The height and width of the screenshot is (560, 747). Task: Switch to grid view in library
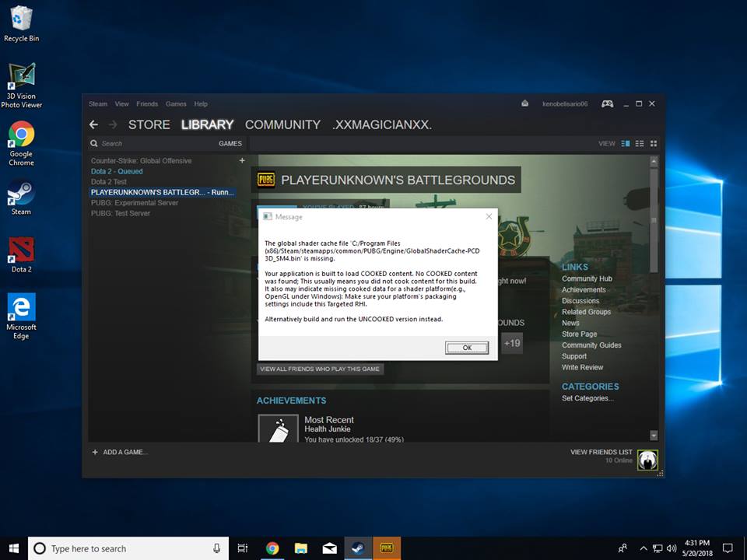click(x=654, y=143)
